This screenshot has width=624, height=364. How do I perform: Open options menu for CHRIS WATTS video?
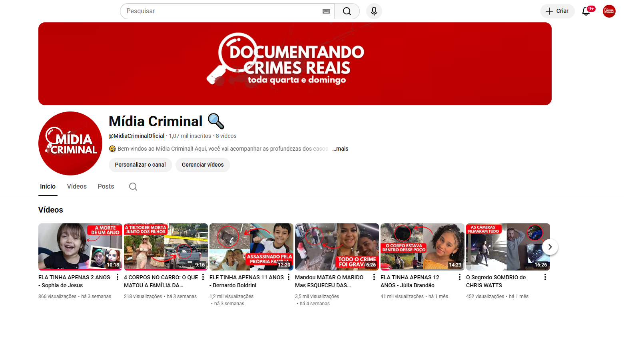545,277
